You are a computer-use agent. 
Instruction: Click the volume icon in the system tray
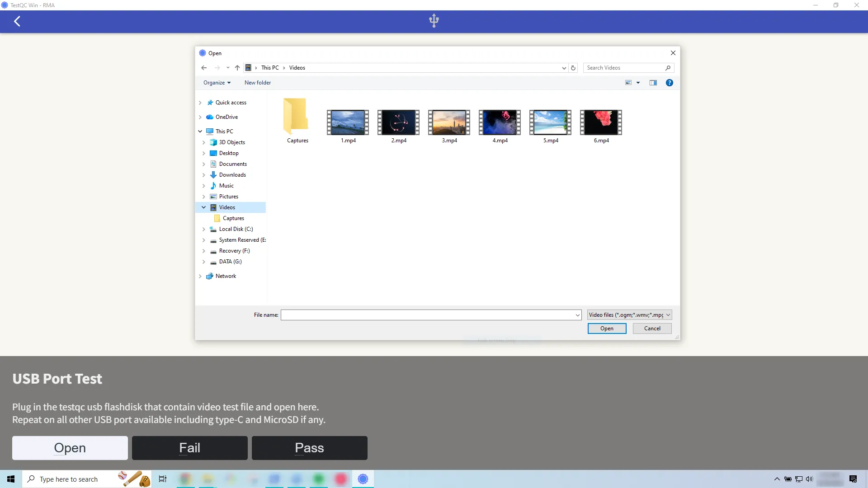coord(809,479)
